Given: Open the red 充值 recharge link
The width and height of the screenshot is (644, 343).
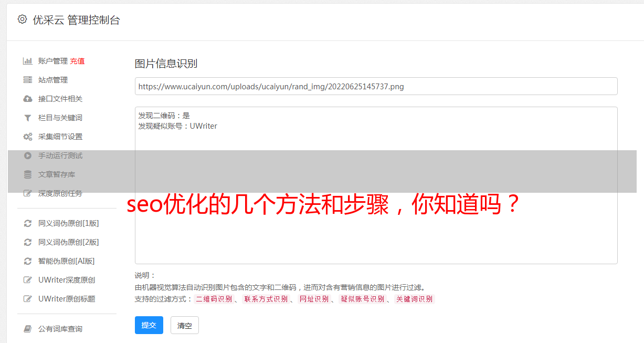Looking at the screenshot, I should (x=77, y=61).
